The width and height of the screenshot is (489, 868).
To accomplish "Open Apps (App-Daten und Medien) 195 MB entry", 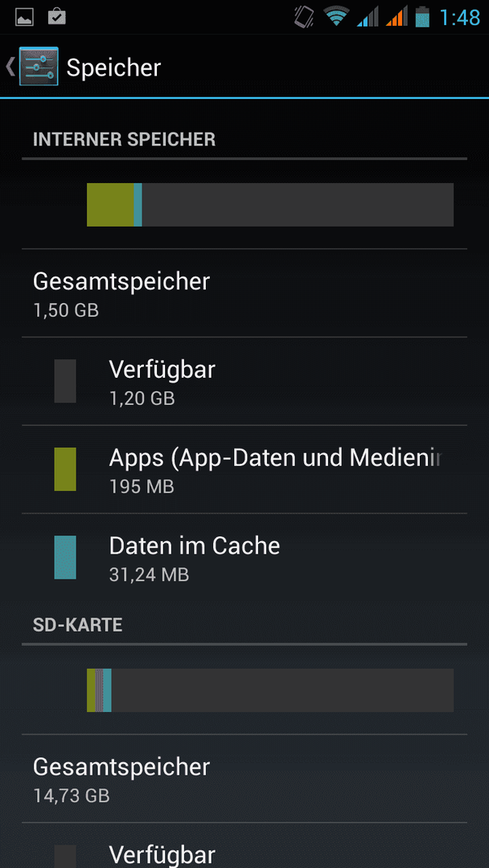I will point(244,469).
